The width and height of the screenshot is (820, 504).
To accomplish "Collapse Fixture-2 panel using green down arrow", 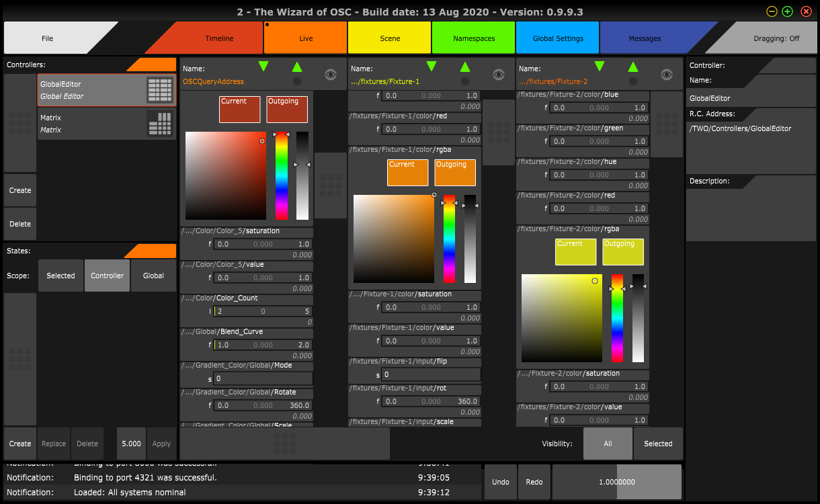I will click(x=600, y=66).
